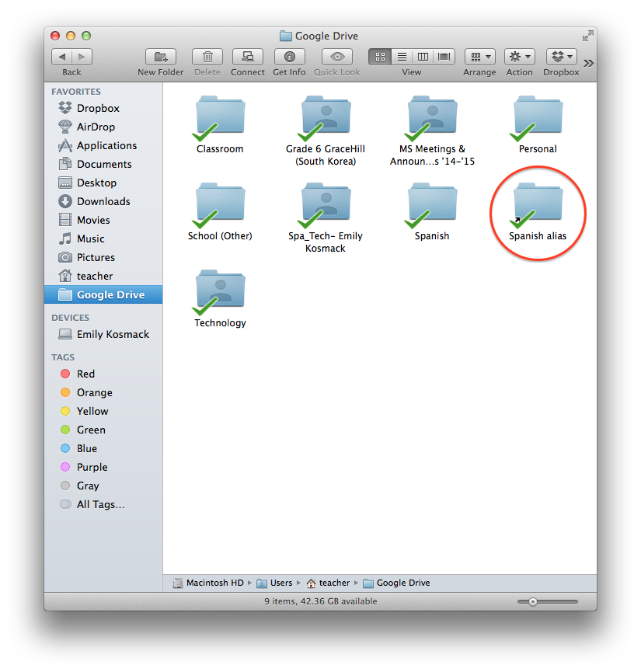Open the Dropbox toolbar dropdown
The height and width of the screenshot is (672, 641).
tap(562, 57)
